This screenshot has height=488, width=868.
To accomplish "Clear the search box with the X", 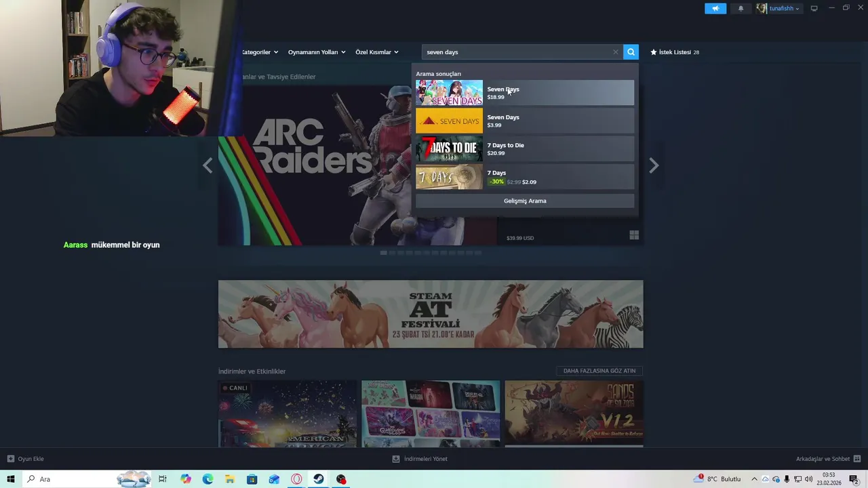I will [x=616, y=52].
